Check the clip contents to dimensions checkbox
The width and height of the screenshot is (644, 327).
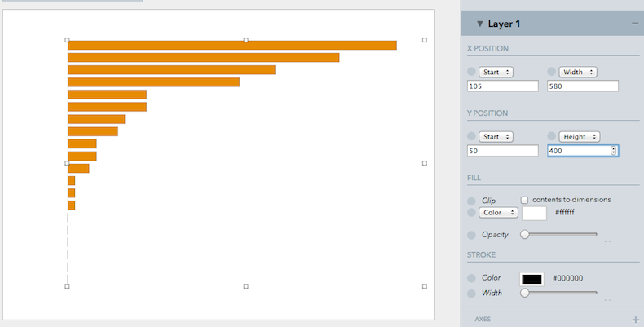point(524,200)
